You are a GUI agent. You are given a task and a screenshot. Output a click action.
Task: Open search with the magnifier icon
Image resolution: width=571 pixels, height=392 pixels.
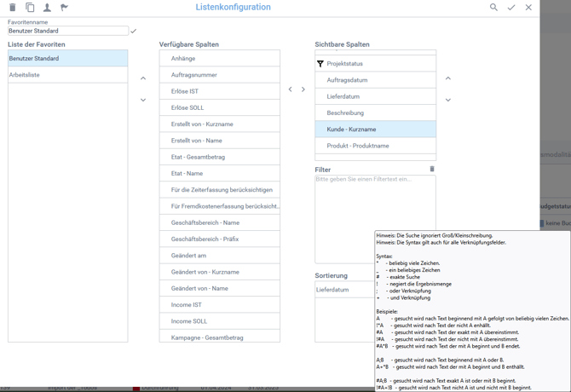tap(493, 8)
